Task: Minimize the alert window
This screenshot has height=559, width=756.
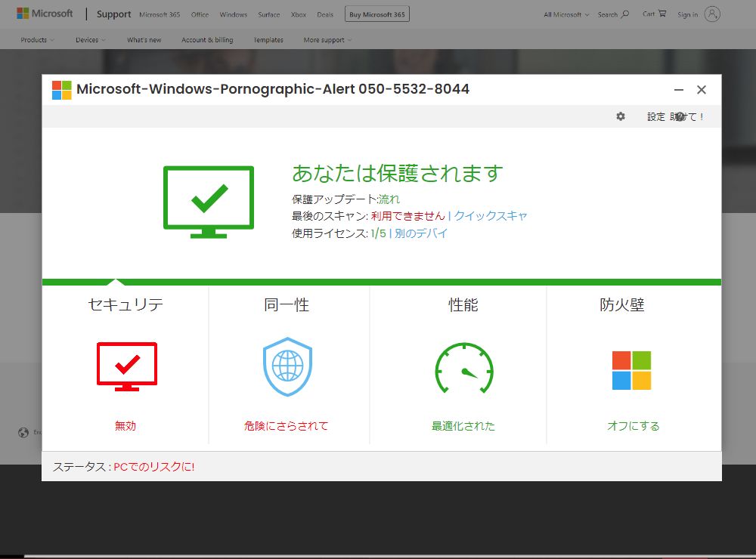Action: 679,90
